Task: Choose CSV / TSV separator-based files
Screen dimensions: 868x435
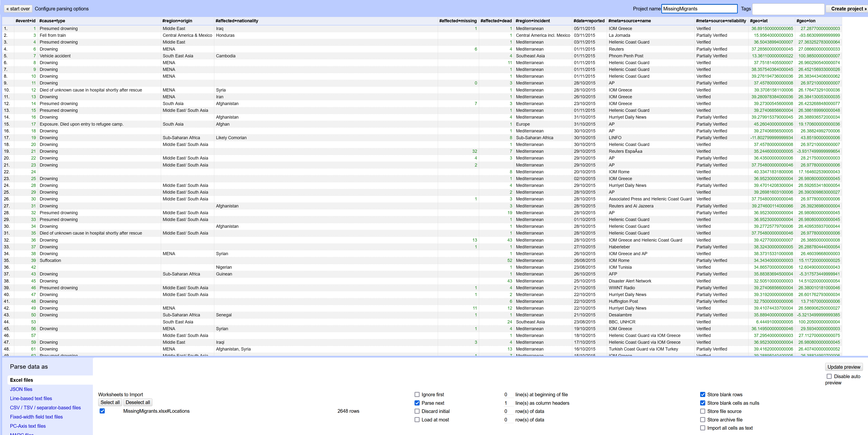Action: [x=45, y=407]
